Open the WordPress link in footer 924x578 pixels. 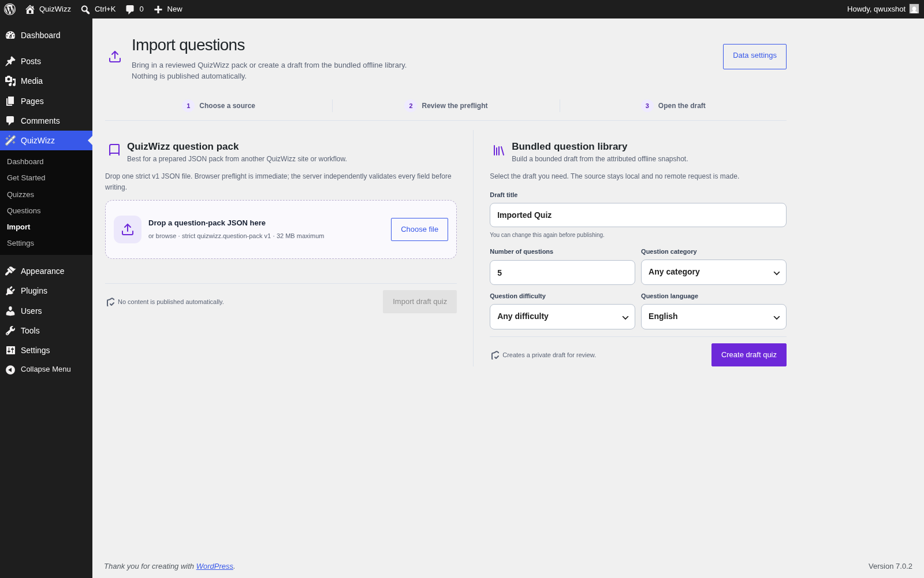click(x=215, y=566)
